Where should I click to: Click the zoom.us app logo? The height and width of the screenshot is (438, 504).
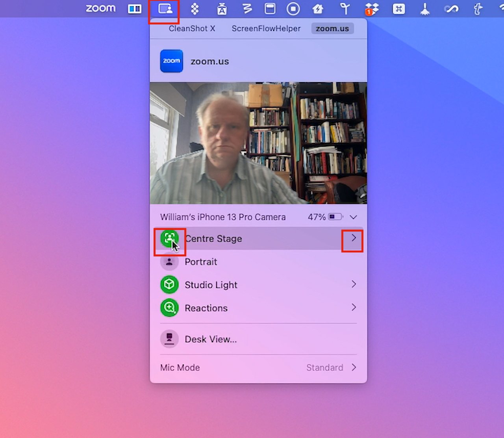171,61
